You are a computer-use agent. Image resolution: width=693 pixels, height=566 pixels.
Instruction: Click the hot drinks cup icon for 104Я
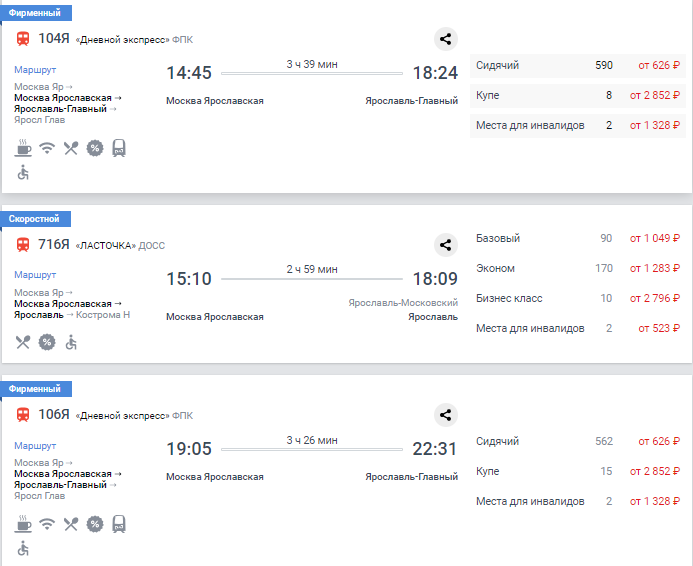point(23,149)
